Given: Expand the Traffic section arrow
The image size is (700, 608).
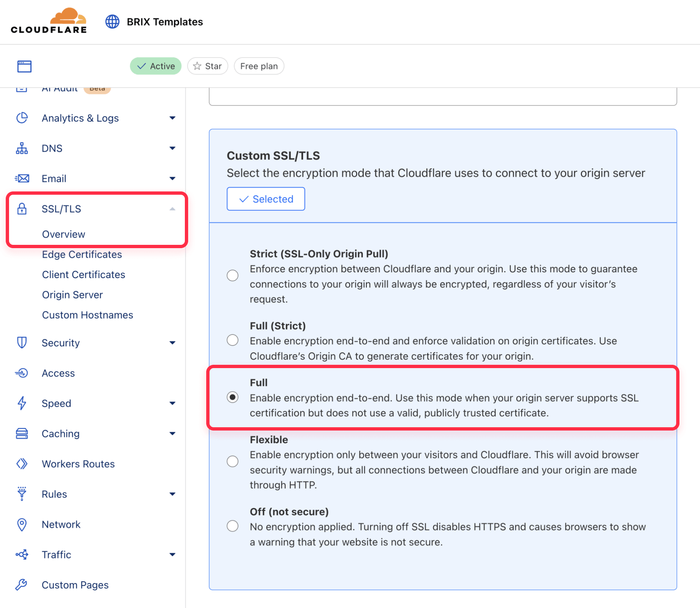Looking at the screenshot, I should tap(173, 555).
